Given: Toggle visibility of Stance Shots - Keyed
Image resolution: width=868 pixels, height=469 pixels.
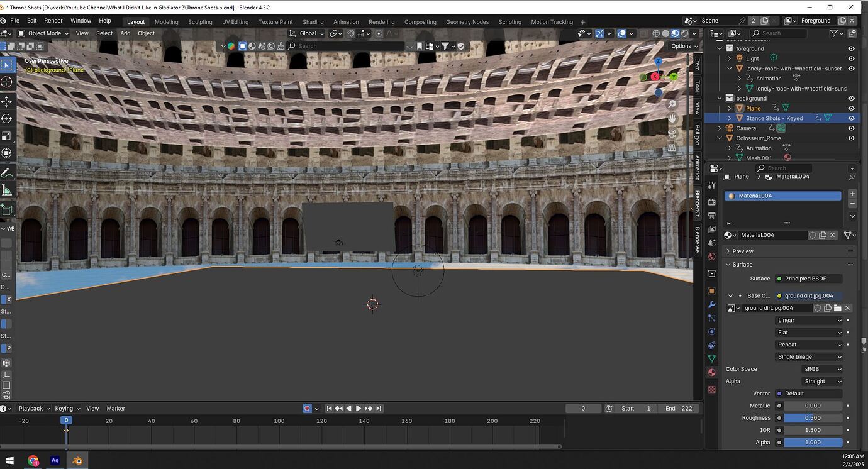Looking at the screenshot, I should [851, 118].
